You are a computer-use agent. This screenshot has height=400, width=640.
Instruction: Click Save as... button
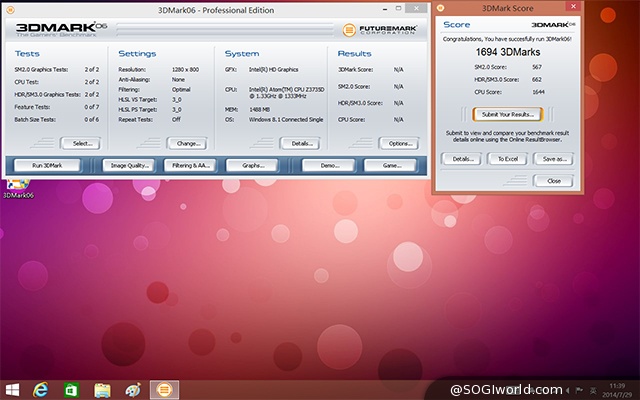pyautogui.click(x=553, y=159)
